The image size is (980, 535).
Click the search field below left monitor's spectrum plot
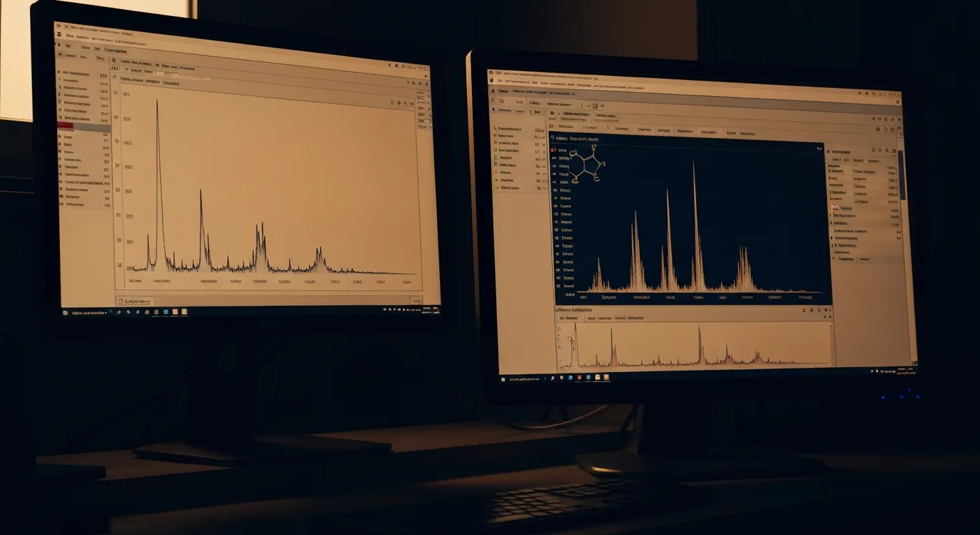tap(135, 301)
